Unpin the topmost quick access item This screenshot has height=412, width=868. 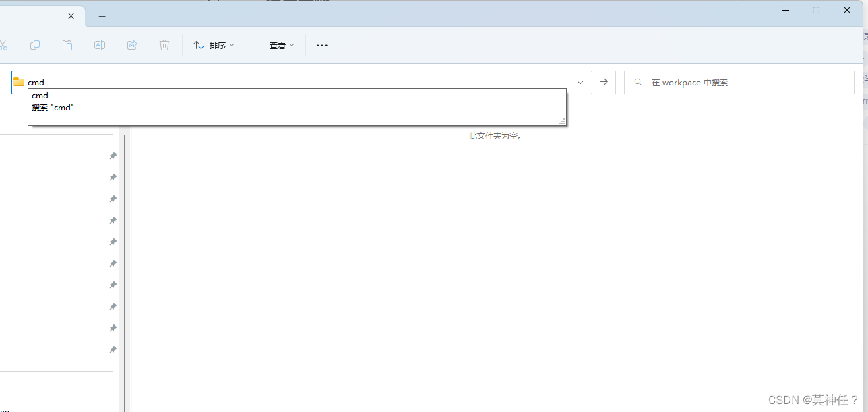coord(113,156)
